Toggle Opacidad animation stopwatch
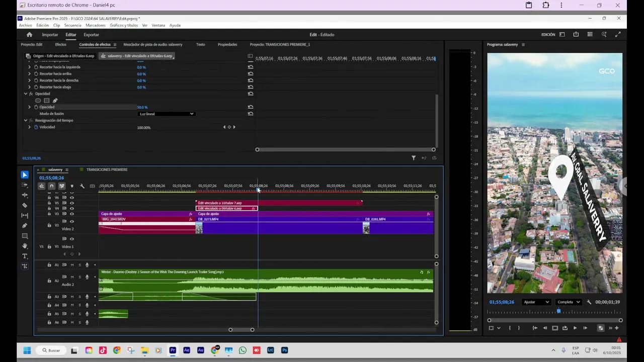644x362 pixels. [36, 107]
